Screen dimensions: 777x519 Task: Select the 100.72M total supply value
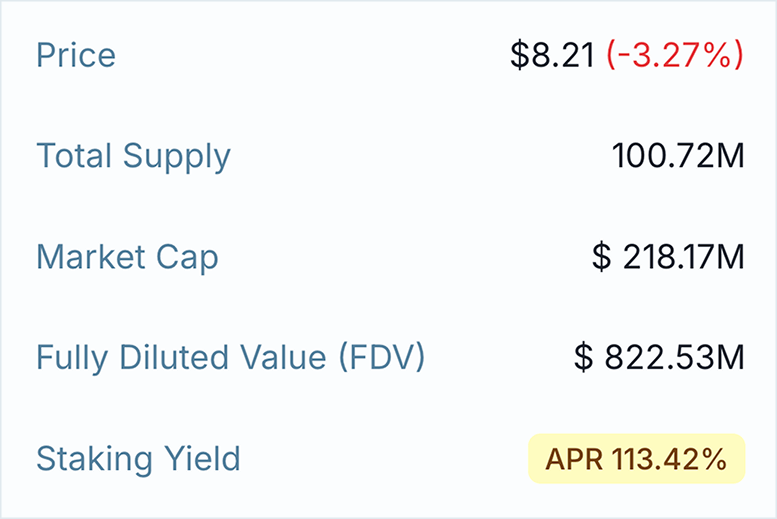pos(678,156)
